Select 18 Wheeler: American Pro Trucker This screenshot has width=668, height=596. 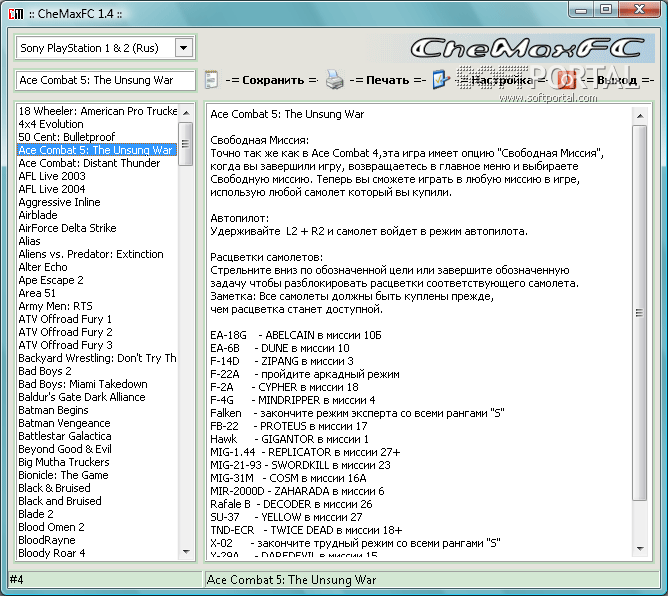click(97, 111)
